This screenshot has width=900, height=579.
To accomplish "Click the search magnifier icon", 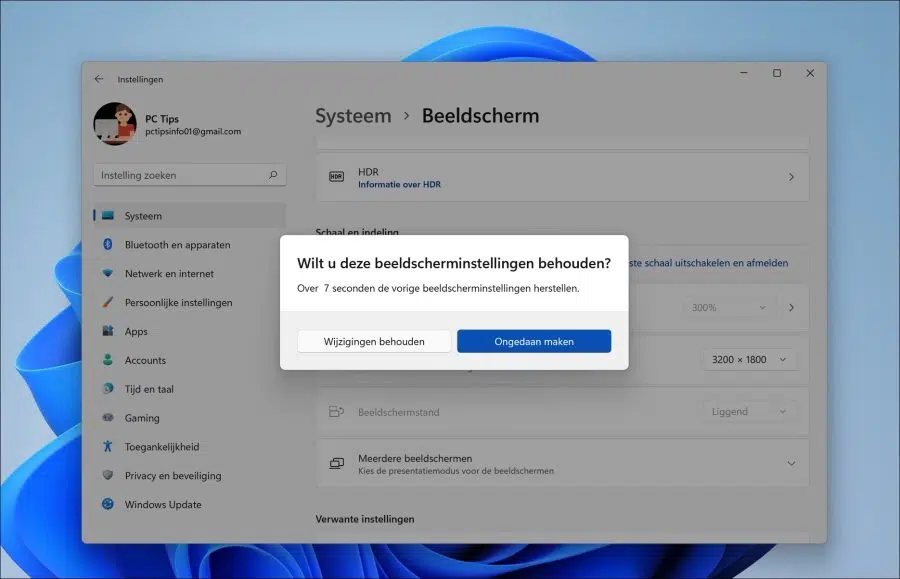I will pos(273,175).
